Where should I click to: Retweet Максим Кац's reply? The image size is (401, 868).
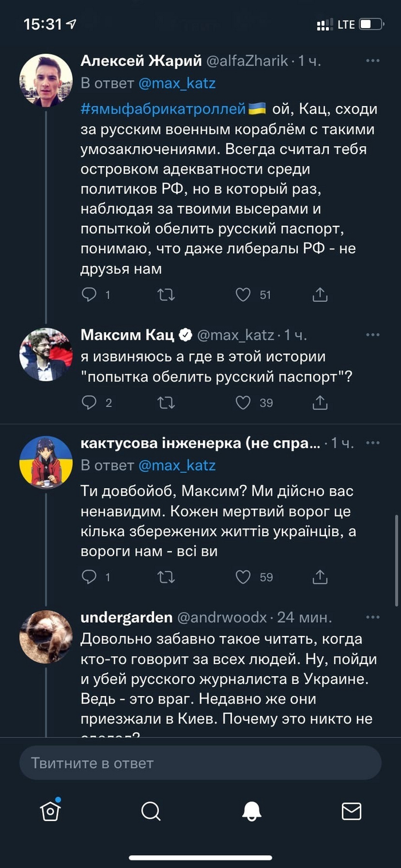point(166,403)
